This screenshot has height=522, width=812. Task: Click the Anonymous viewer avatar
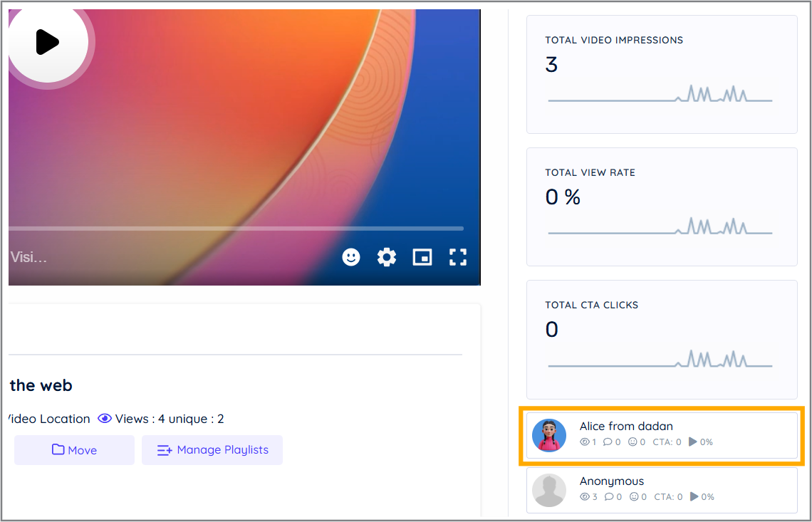[549, 490]
